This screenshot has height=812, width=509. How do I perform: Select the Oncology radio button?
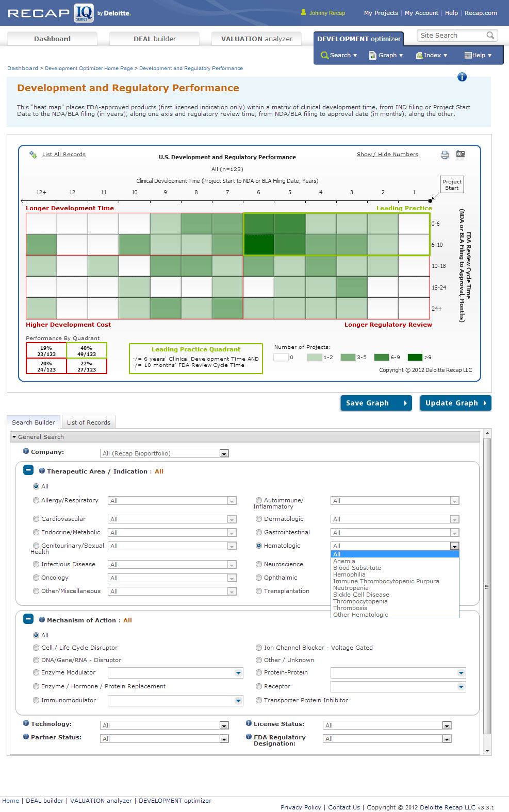click(36, 578)
